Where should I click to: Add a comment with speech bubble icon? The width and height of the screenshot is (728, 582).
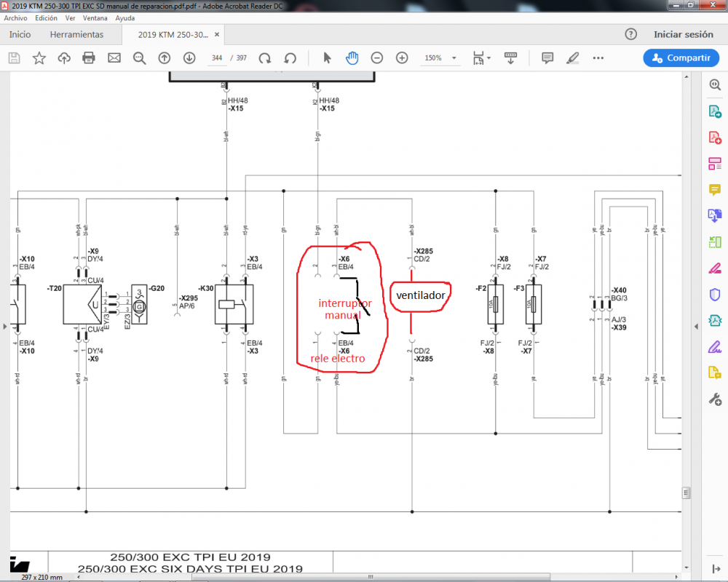[x=547, y=58]
